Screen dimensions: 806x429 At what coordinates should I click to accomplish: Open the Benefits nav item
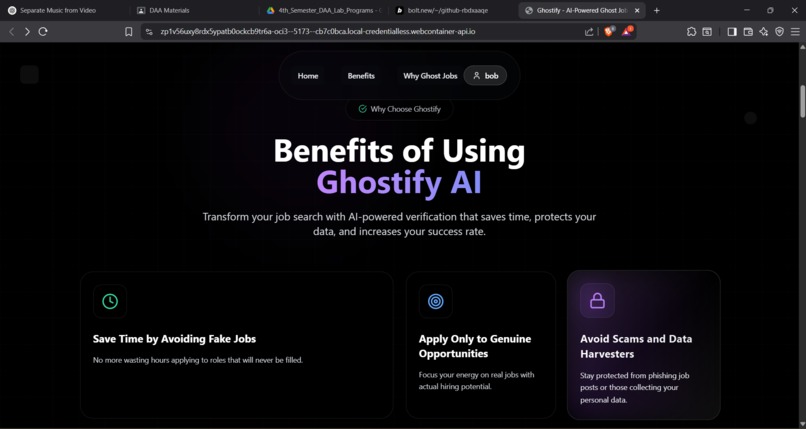tap(361, 76)
